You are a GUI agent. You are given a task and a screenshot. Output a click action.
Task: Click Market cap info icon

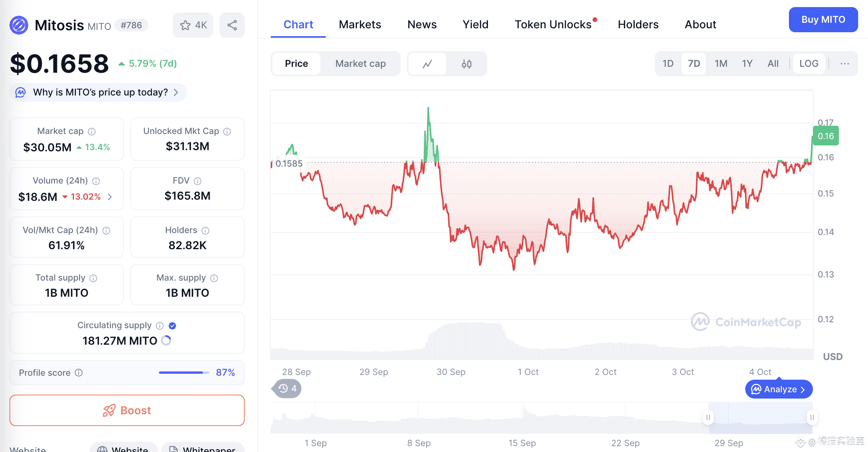[92, 131]
